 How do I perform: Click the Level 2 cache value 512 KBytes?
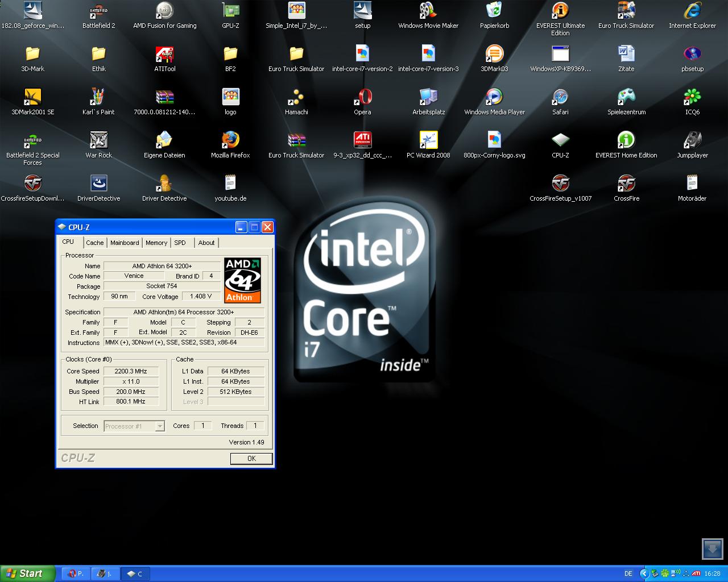tap(235, 392)
